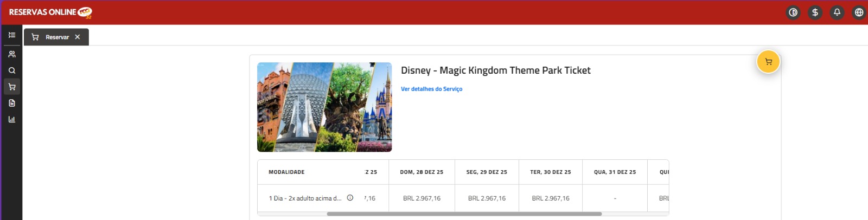Open the shopping cart icon in sidebar
The image size is (868, 220).
pos(12,87)
